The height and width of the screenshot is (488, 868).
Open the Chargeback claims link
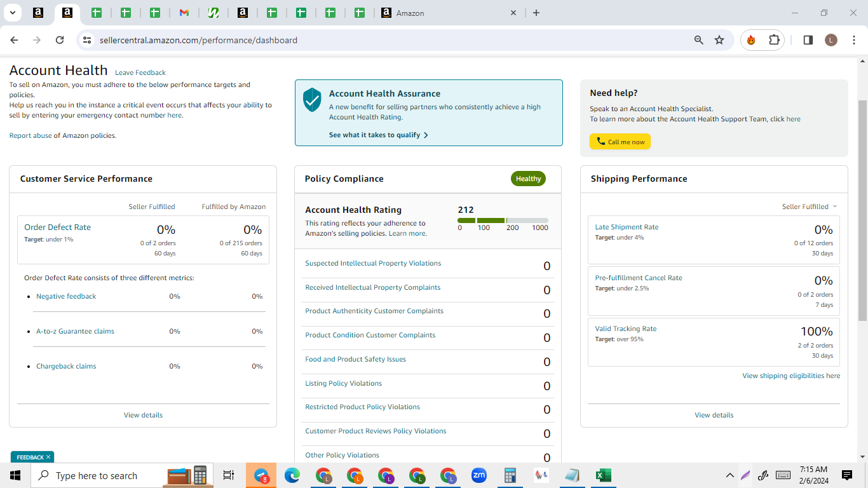66,366
